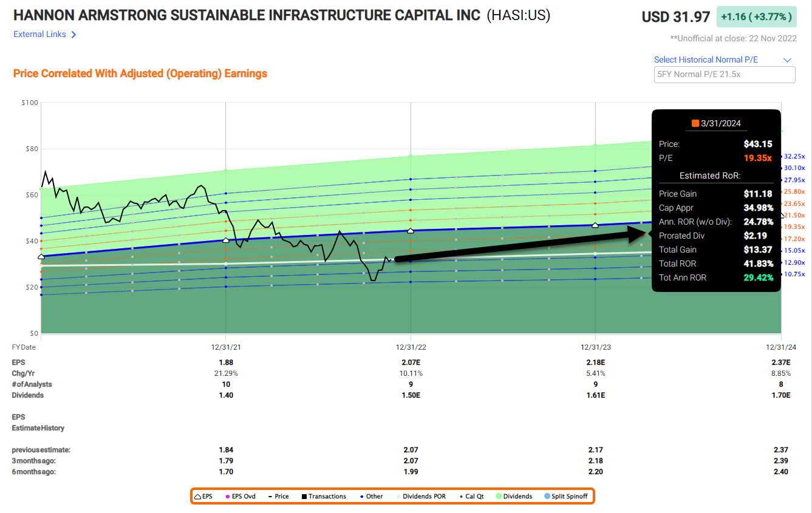Click the orange 3/31/2024 tooltip date swatch
The height and width of the screenshot is (513, 812).
[x=695, y=123]
